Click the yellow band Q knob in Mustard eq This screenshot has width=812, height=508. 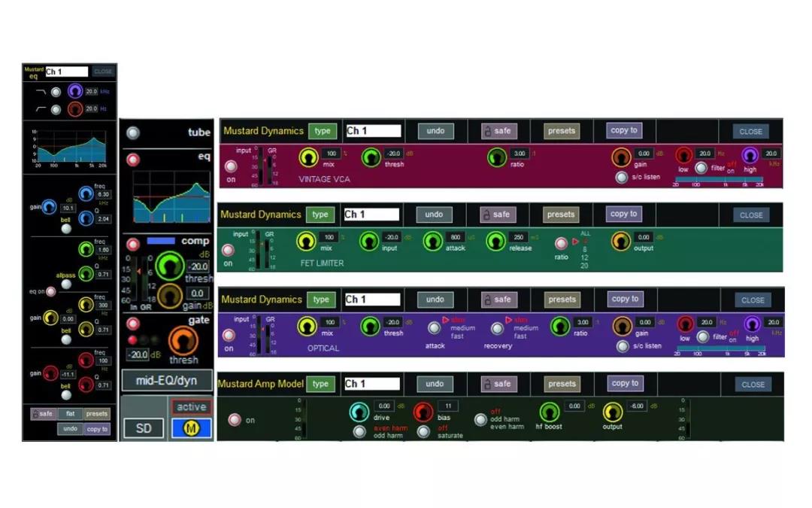pos(86,329)
